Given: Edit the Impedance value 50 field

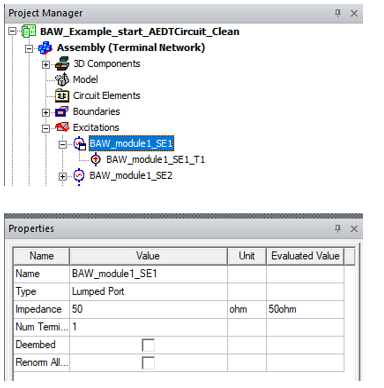Looking at the screenshot, I should 148,309.
